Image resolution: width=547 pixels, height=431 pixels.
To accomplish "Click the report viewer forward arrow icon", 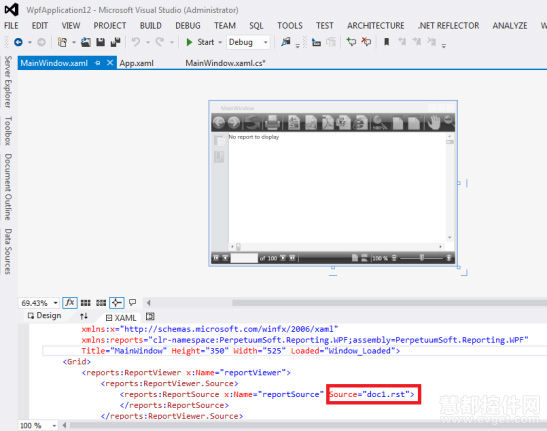I will click(x=234, y=122).
